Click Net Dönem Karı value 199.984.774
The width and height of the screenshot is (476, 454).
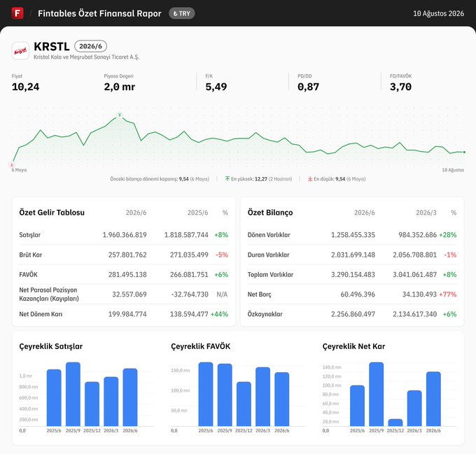[x=127, y=314]
